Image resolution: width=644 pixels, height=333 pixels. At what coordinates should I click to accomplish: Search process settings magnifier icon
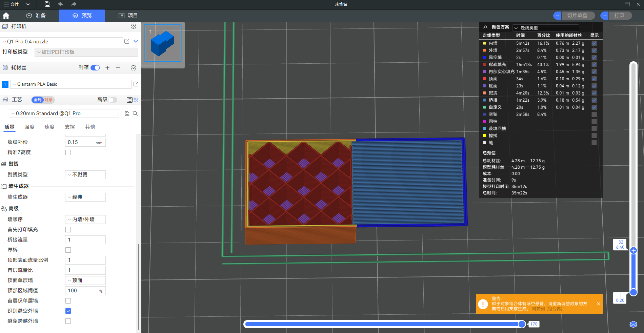[135, 113]
